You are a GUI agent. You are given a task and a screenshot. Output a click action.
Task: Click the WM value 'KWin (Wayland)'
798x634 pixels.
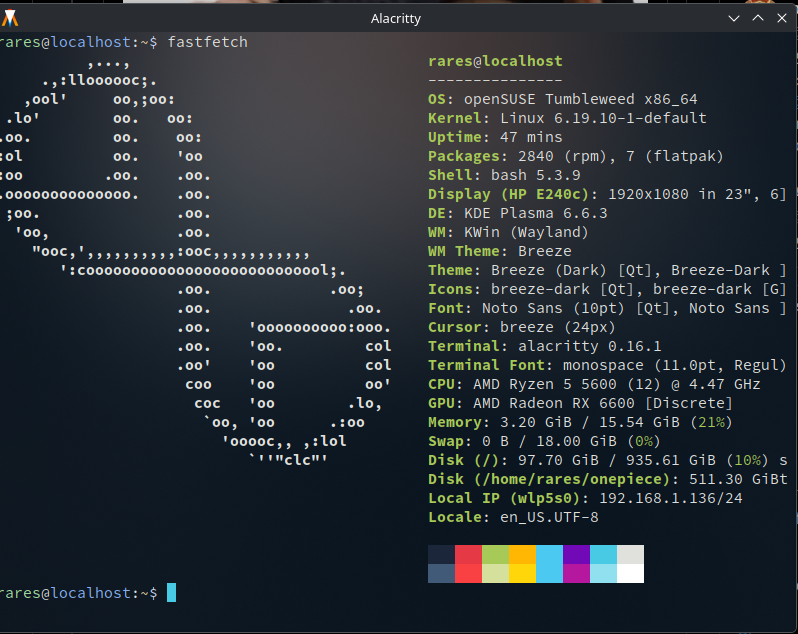(x=526, y=232)
